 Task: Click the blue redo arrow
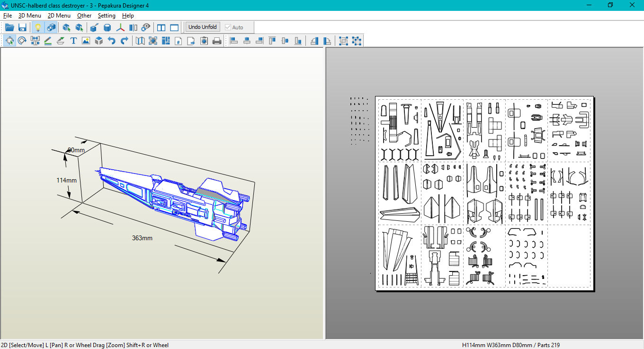[124, 41]
